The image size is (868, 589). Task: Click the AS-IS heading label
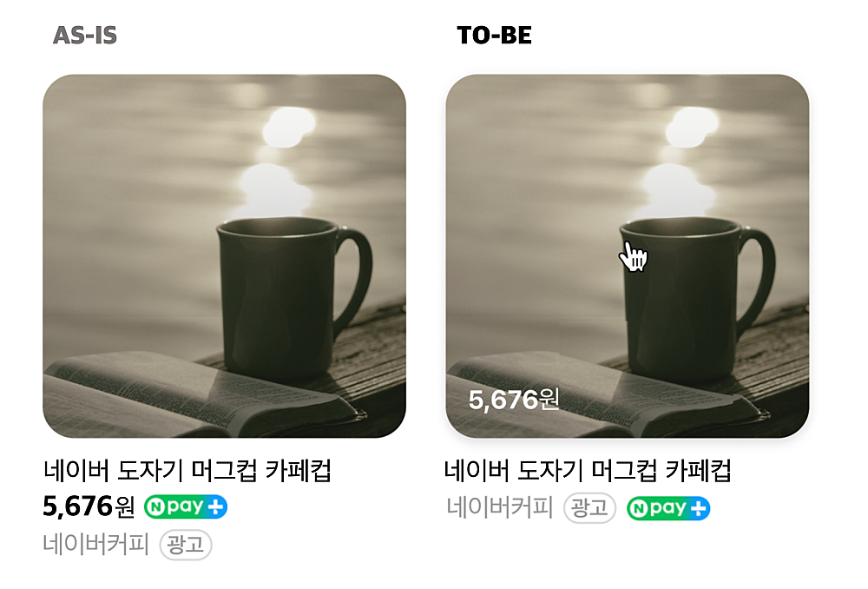[x=85, y=36]
